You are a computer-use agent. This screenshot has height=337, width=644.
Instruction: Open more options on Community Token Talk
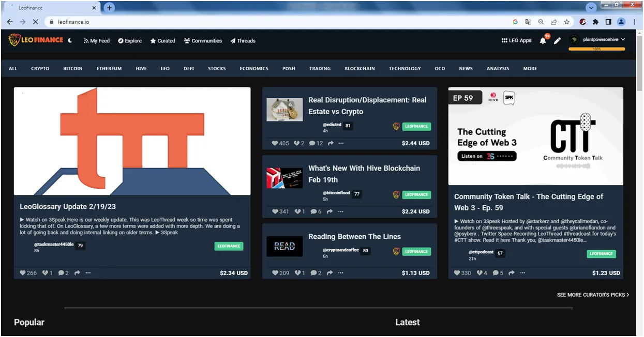[x=522, y=273]
